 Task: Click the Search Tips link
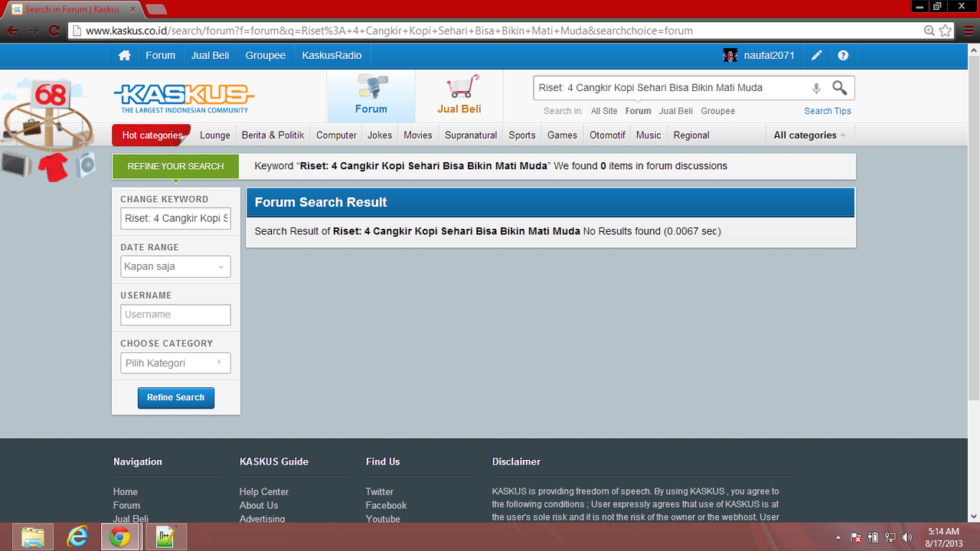pyautogui.click(x=828, y=111)
